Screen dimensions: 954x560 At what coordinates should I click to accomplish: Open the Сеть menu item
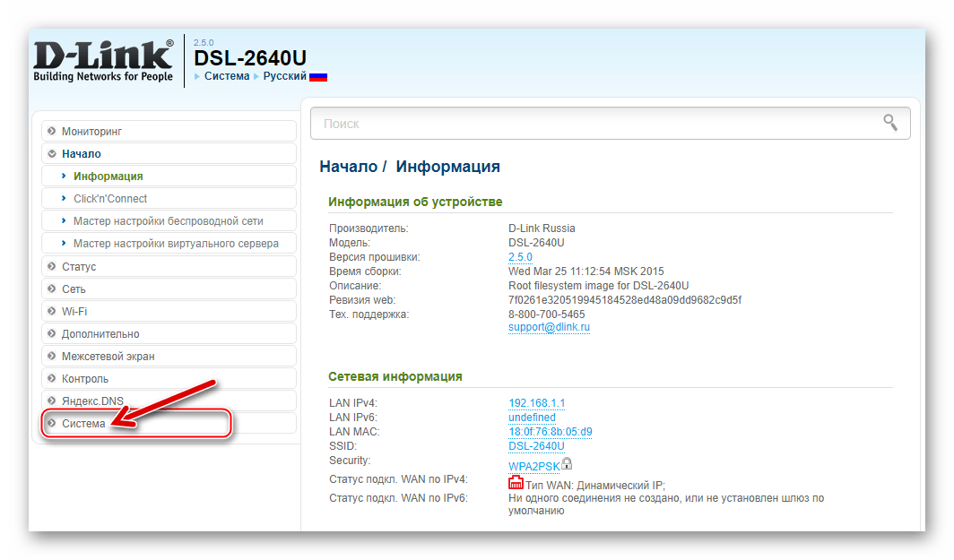pyautogui.click(x=169, y=289)
